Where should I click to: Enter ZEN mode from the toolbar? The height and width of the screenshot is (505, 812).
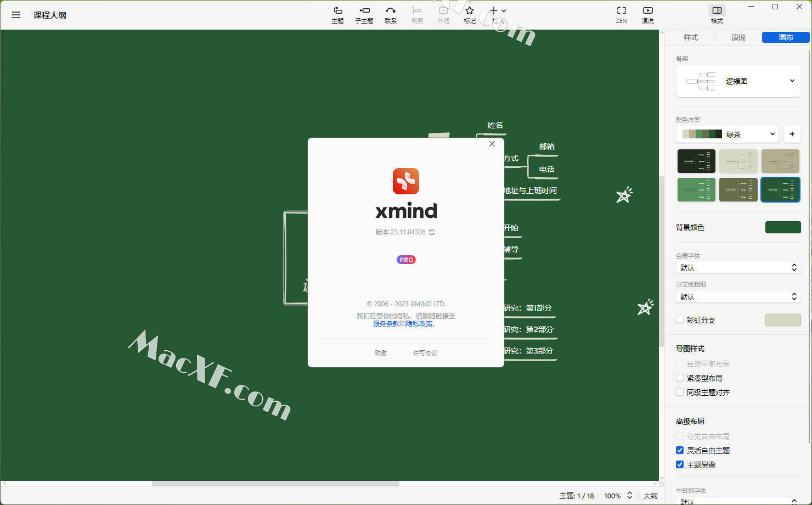click(621, 15)
